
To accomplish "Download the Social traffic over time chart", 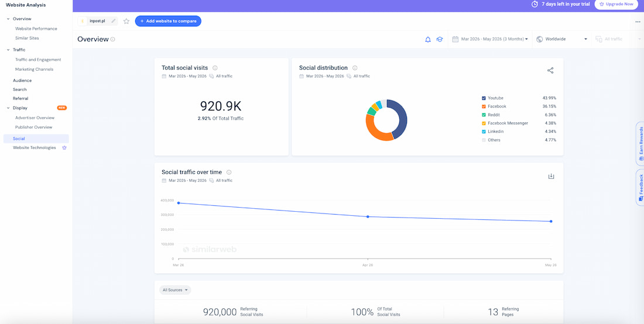I will [551, 177].
